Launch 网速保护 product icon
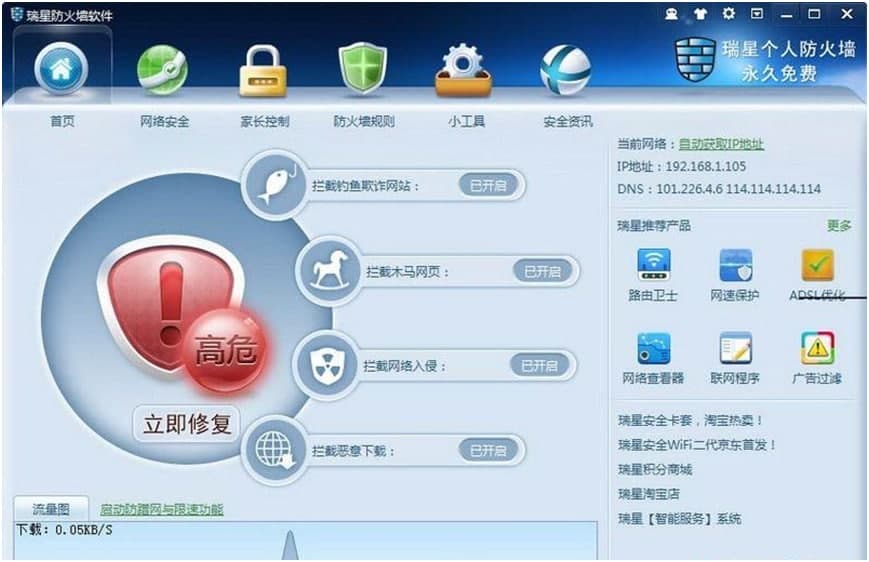This screenshot has height=562, width=869. [x=735, y=265]
